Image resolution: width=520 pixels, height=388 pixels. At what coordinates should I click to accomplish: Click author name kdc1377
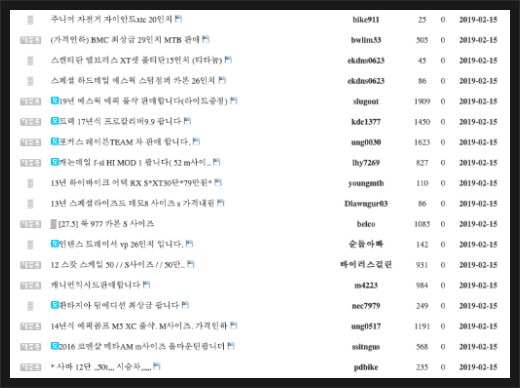[366, 122]
